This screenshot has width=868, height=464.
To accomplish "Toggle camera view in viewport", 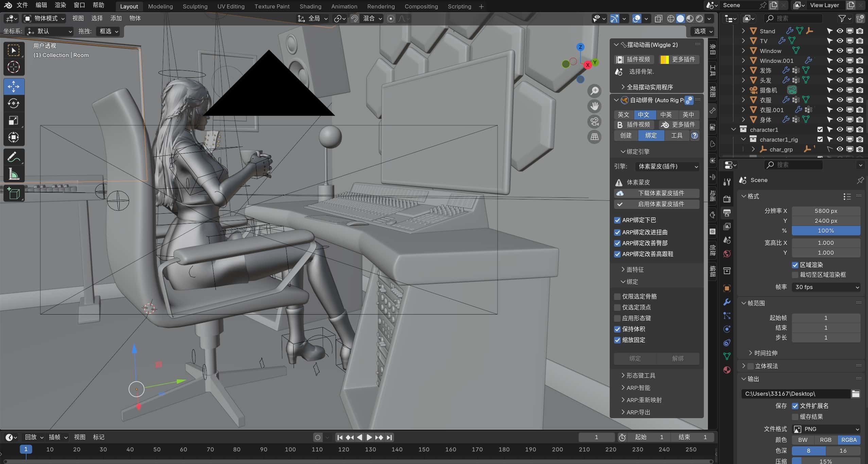I will (x=594, y=122).
